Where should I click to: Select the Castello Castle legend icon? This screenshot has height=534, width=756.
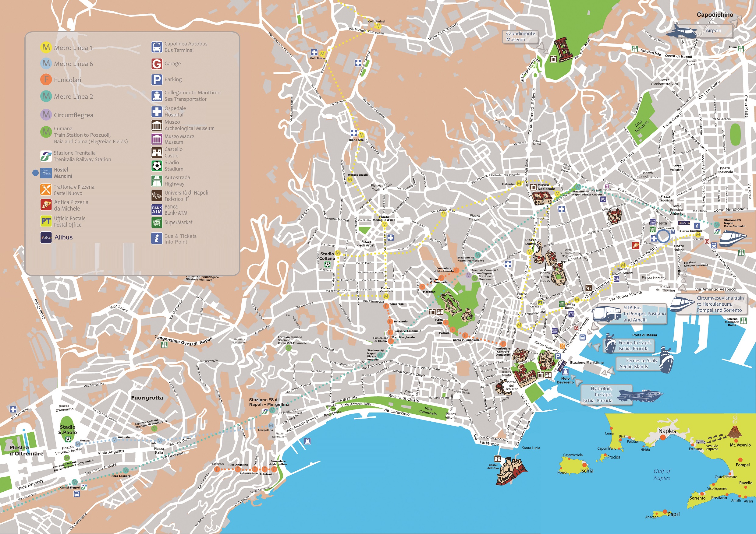tap(157, 152)
